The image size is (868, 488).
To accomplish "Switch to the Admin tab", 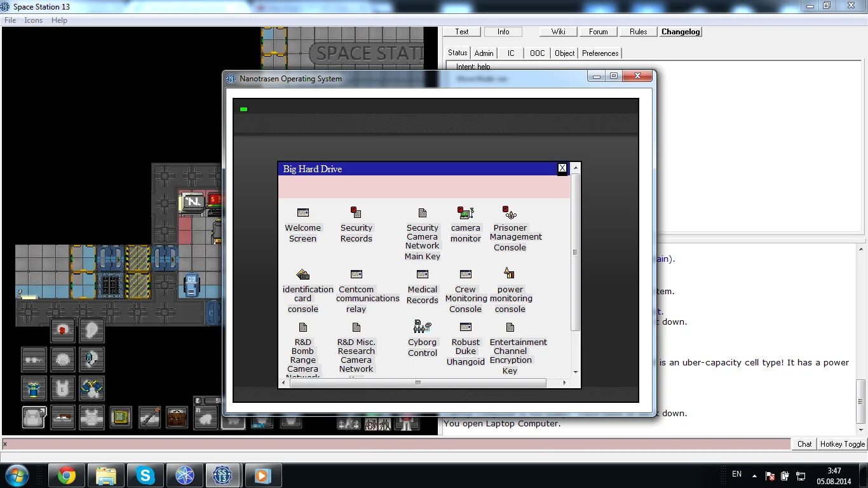I will [x=484, y=53].
